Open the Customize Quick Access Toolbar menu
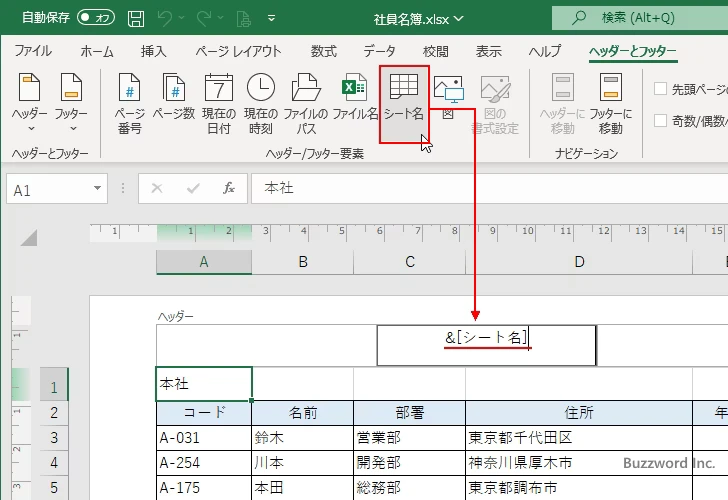 tap(272, 19)
